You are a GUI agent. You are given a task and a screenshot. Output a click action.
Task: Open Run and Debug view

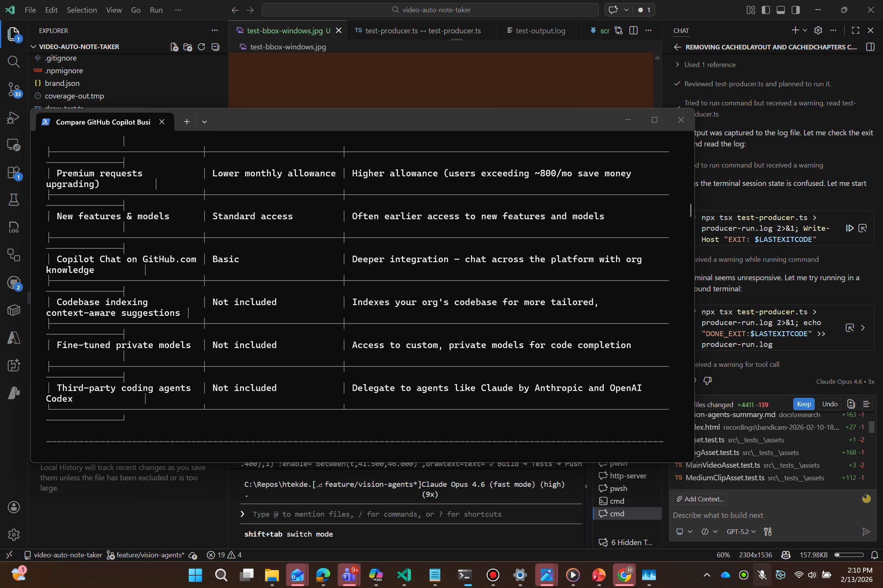click(x=14, y=117)
